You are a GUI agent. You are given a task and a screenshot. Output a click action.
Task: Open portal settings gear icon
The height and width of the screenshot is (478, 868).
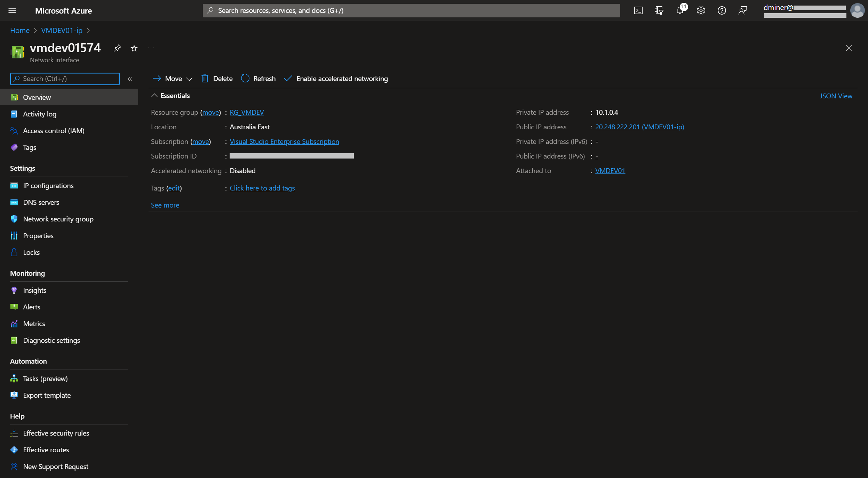[701, 10]
